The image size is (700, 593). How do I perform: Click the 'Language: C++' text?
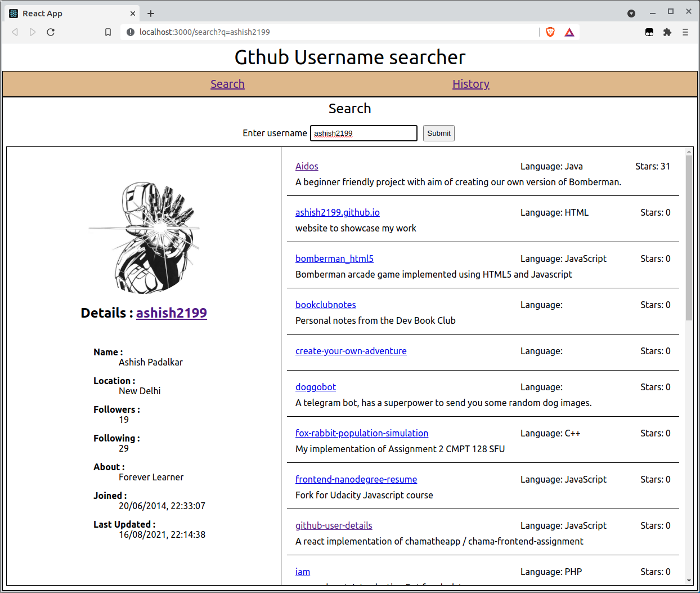(550, 433)
